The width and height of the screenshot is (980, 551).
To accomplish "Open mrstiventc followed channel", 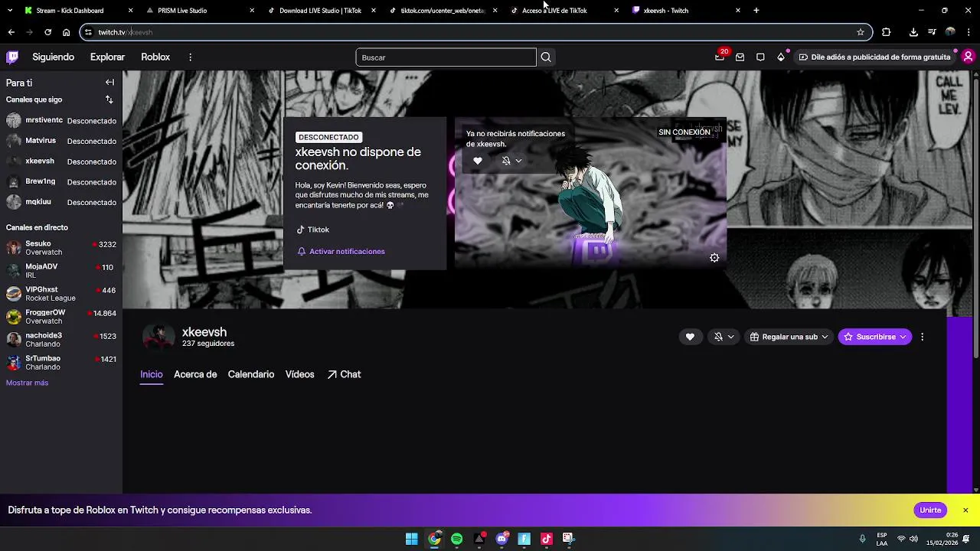I will click(61, 121).
